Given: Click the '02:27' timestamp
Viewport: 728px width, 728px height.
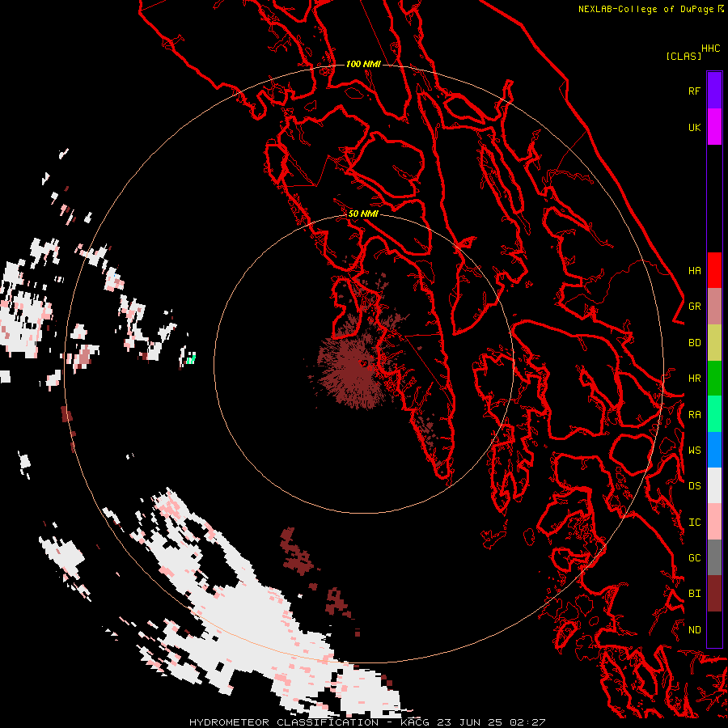Looking at the screenshot, I should click(x=528, y=722).
